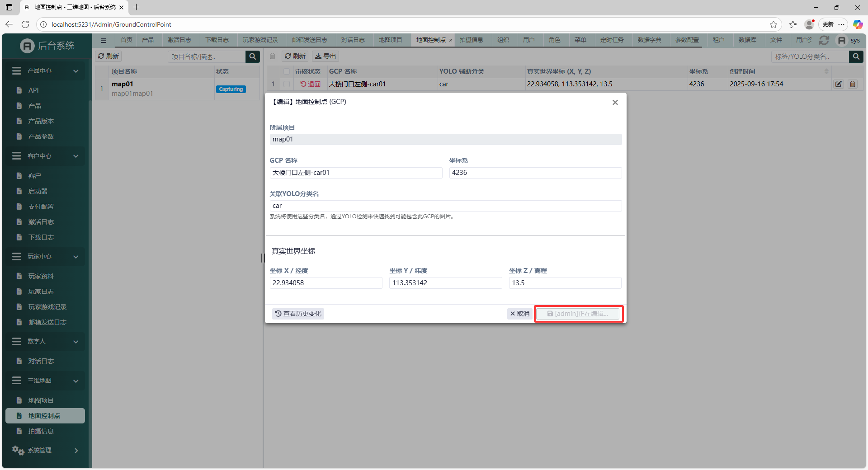The image size is (868, 470).
Task: Click the search icon beside YOLO tag field
Action: pyautogui.click(x=856, y=56)
